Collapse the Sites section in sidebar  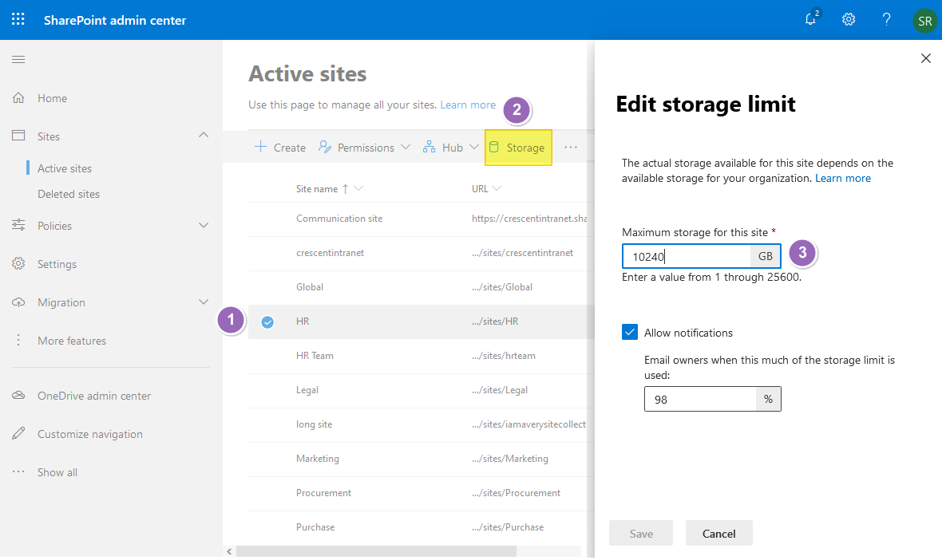(x=202, y=136)
